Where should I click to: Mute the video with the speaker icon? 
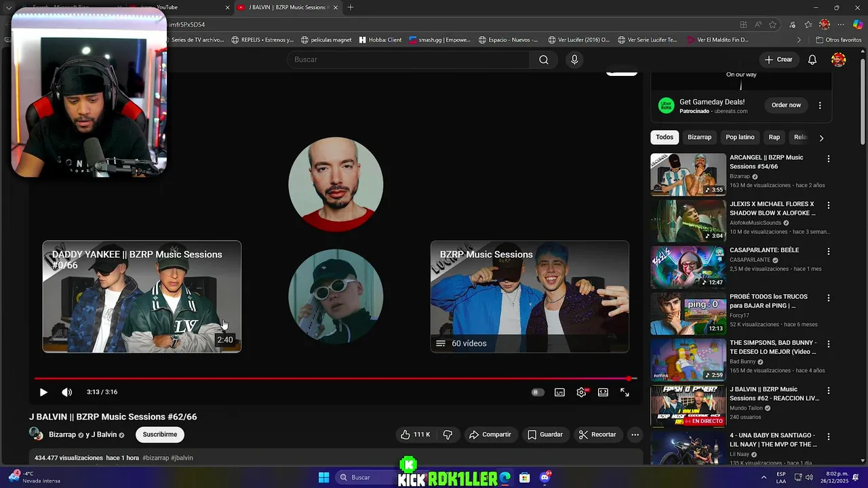(x=66, y=392)
